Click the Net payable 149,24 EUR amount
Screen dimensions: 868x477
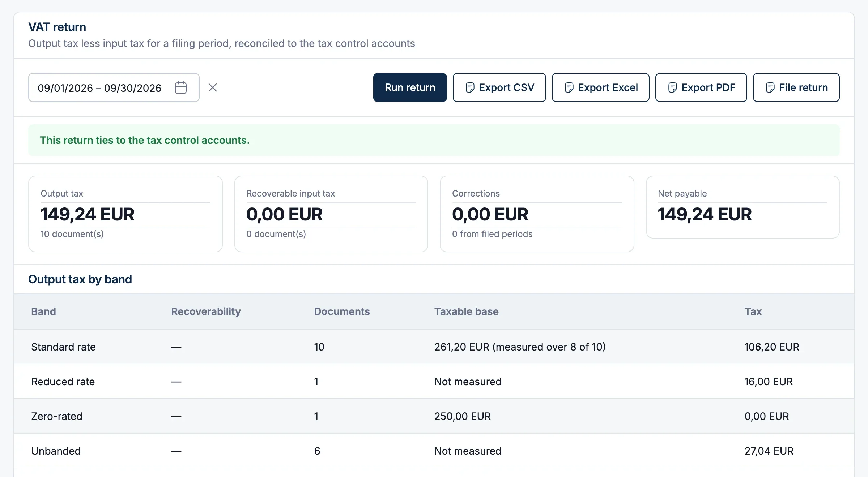pyautogui.click(x=705, y=214)
